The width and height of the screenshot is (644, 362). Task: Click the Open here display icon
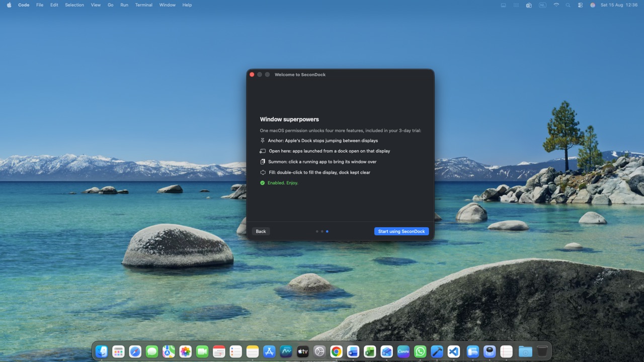pyautogui.click(x=262, y=151)
